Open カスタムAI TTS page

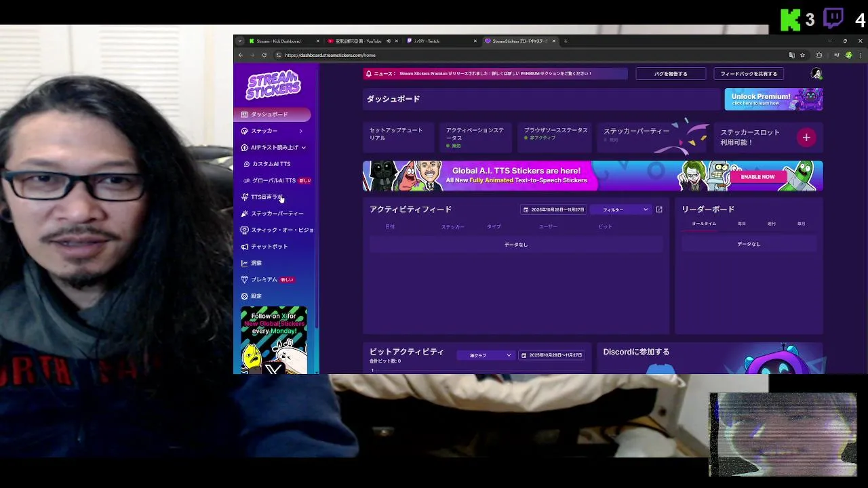point(271,164)
